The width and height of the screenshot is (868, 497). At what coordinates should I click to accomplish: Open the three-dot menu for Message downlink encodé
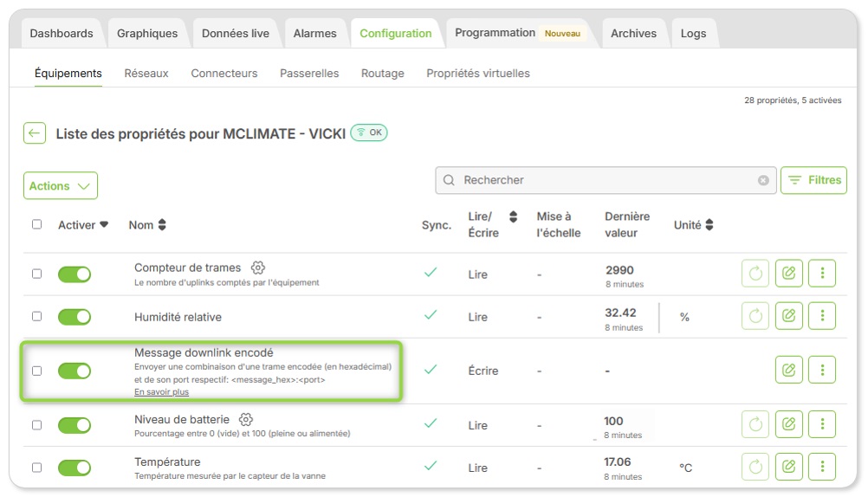click(822, 370)
